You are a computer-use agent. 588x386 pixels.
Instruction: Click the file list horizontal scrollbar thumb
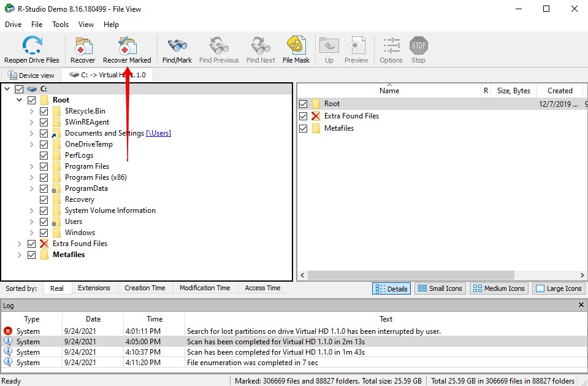click(x=411, y=275)
